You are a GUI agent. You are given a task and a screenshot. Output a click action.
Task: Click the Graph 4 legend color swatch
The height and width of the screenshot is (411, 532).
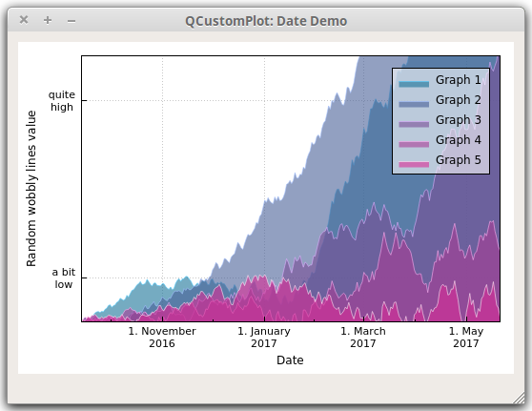tap(414, 144)
